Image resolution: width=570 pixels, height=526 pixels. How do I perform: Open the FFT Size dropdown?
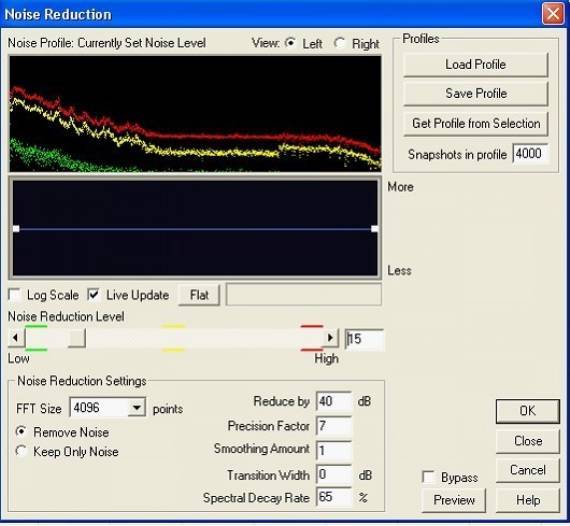point(137,408)
